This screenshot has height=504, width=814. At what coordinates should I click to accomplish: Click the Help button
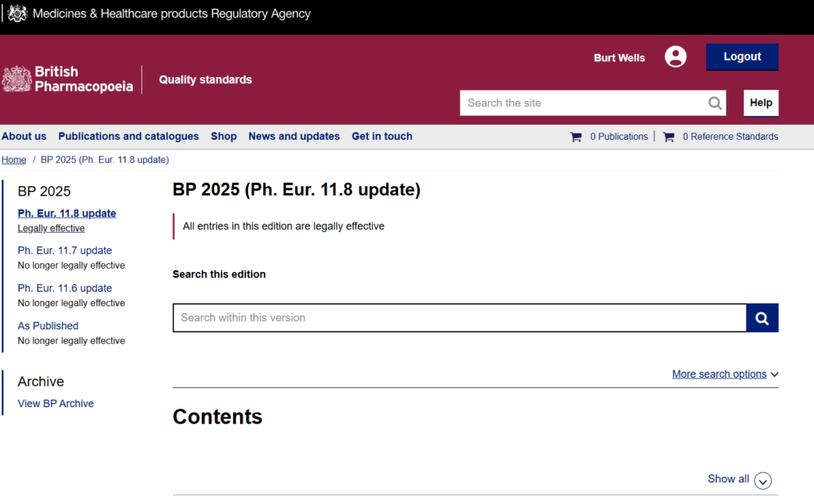click(761, 103)
